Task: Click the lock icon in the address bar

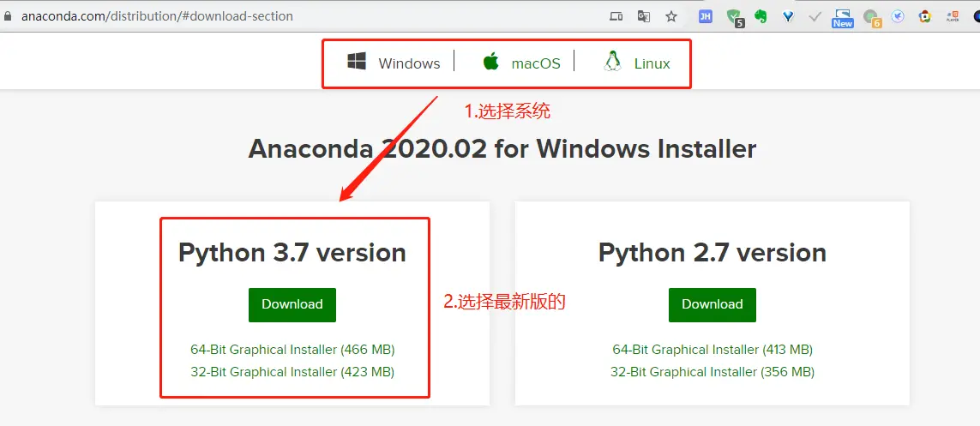Action: tap(7, 16)
